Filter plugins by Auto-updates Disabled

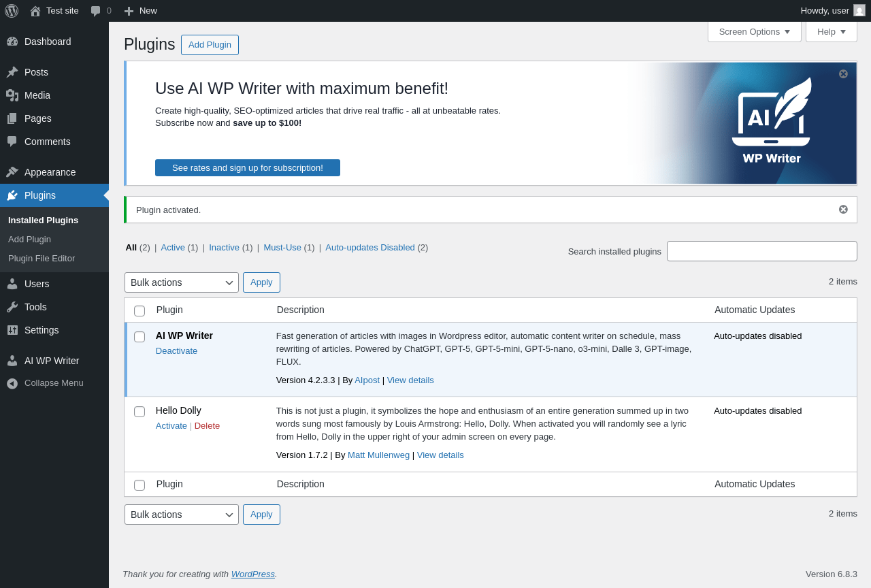(370, 247)
